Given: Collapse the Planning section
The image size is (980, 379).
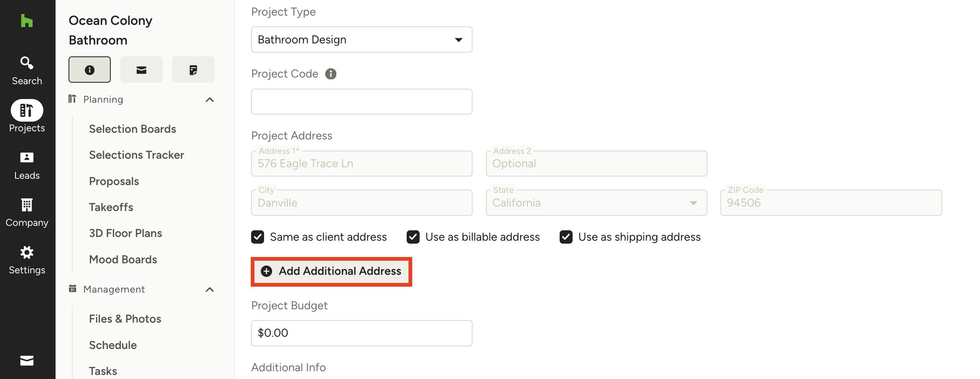Looking at the screenshot, I should point(210,100).
